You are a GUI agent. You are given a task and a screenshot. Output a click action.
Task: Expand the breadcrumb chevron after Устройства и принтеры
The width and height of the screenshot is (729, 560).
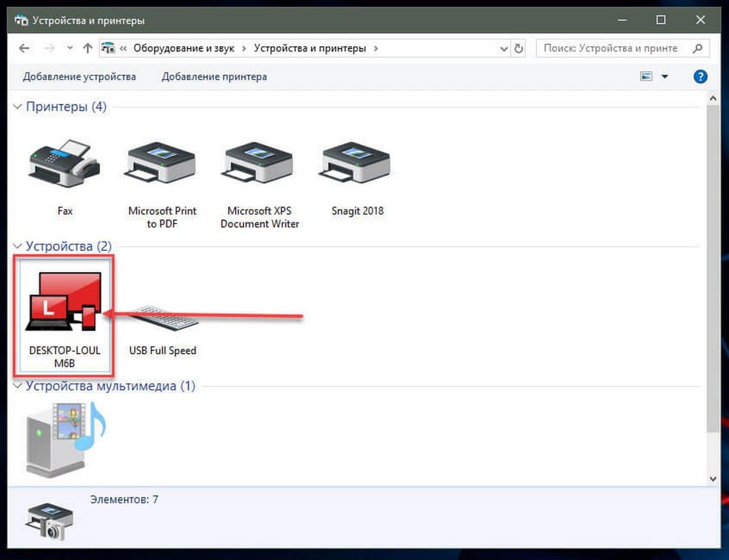pos(376,48)
